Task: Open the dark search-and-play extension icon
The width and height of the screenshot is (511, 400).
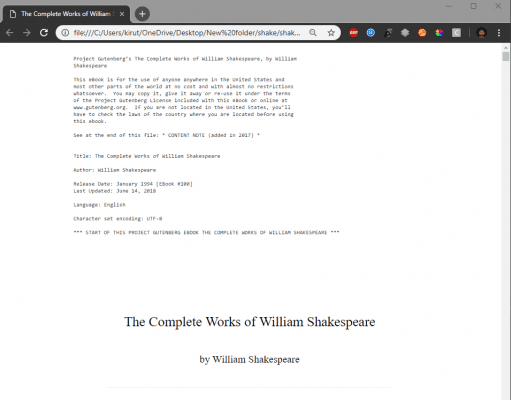Action: click(388, 33)
